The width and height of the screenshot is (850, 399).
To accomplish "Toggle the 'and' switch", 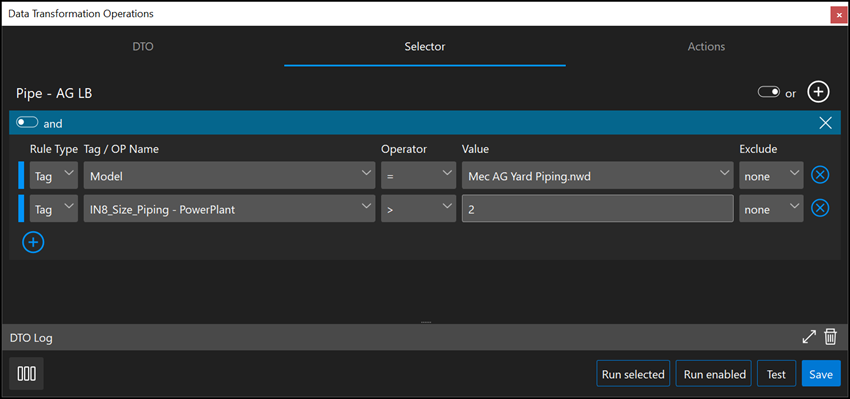I will point(27,123).
